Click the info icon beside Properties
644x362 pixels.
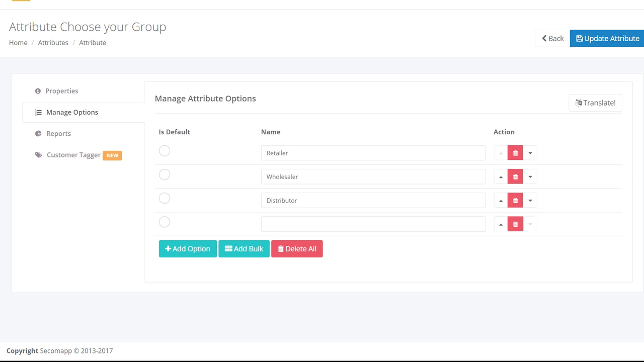click(x=38, y=90)
